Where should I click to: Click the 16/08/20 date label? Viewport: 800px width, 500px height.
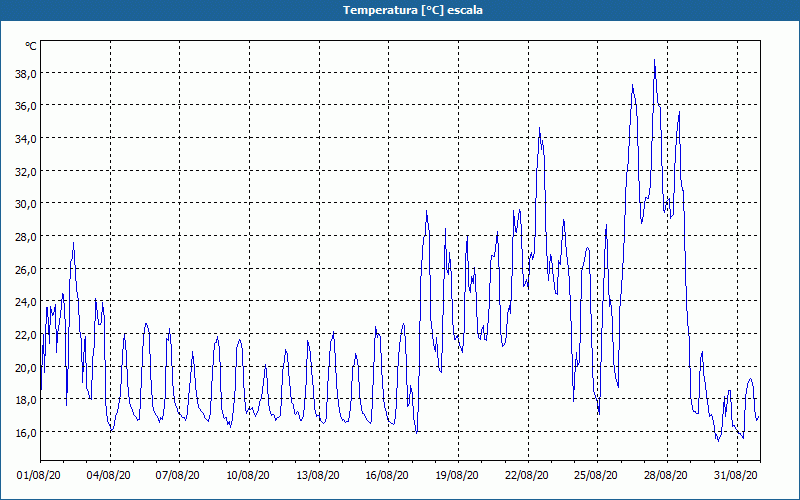(x=387, y=476)
